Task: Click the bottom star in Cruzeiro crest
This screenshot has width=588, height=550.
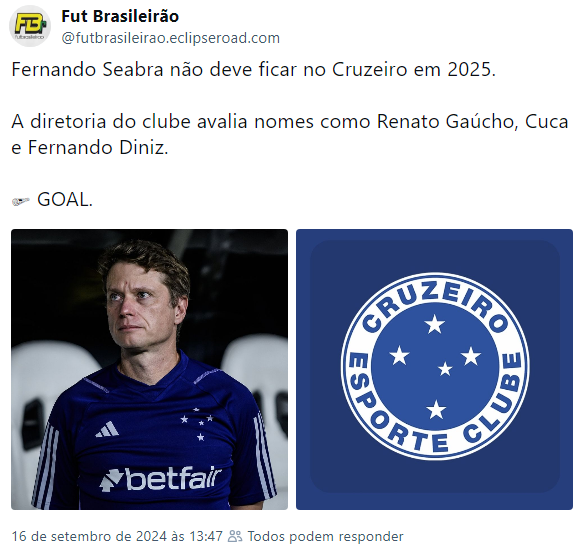Action: (x=436, y=409)
